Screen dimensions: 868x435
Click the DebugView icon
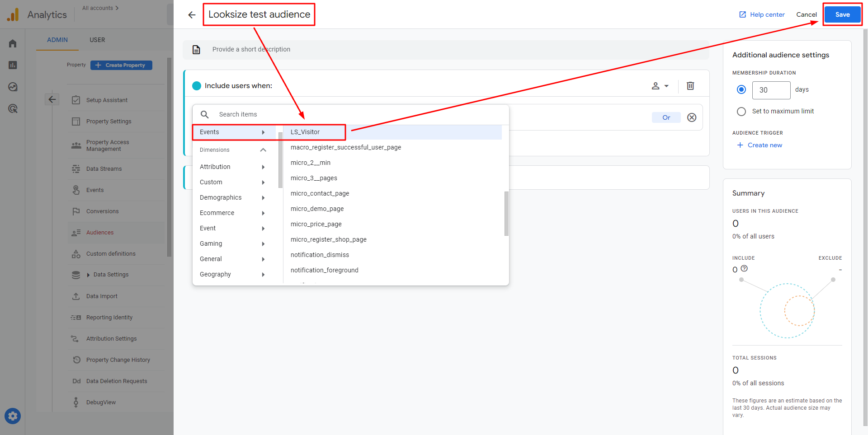coord(76,402)
